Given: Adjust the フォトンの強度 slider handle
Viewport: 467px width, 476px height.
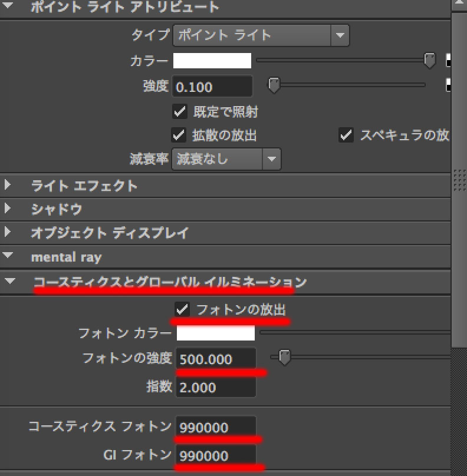Looking at the screenshot, I should pyautogui.click(x=285, y=358).
